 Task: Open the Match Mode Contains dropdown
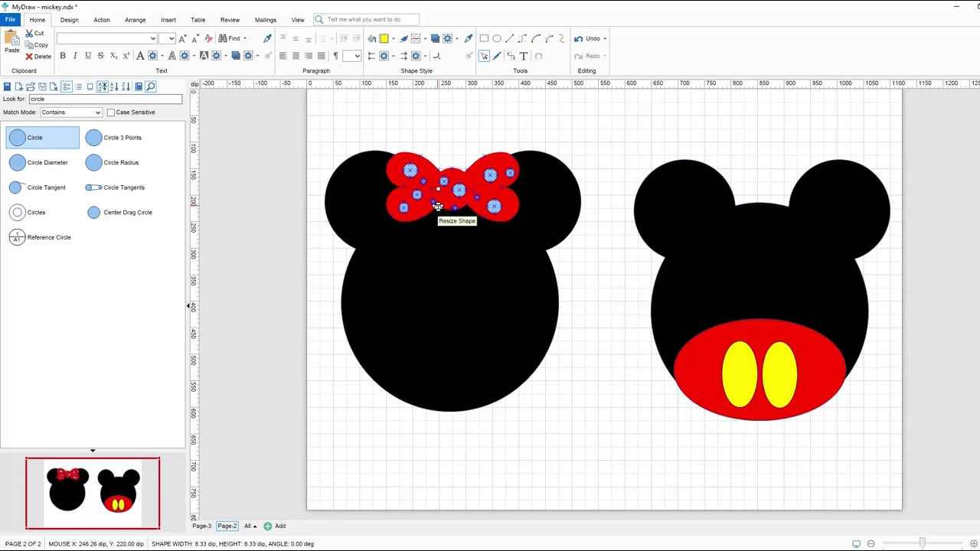(71, 112)
